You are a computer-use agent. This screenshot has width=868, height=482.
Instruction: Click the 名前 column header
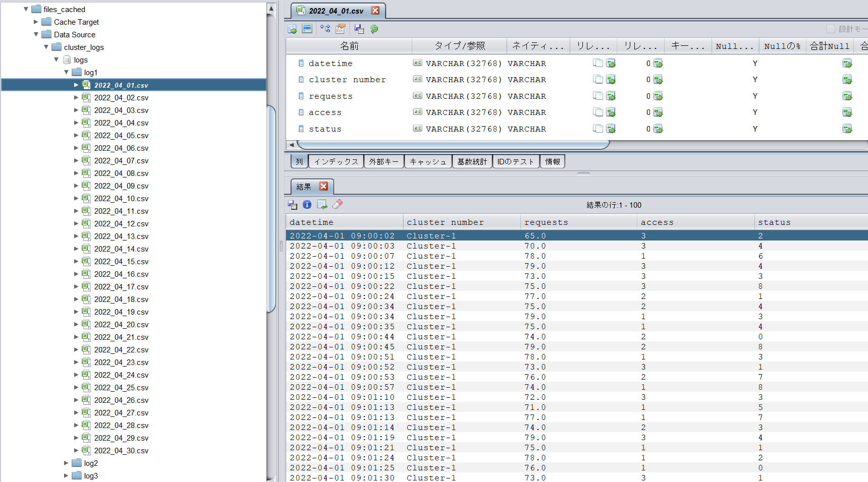coord(349,46)
